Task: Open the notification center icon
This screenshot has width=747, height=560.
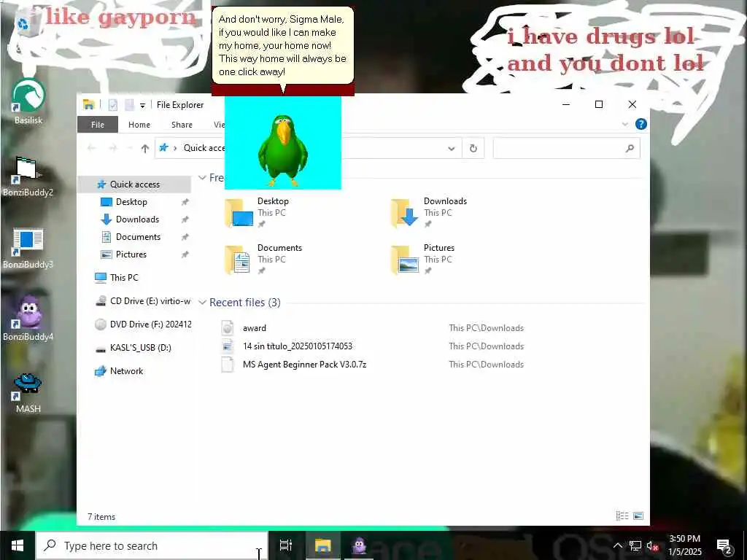Action: tap(724, 545)
